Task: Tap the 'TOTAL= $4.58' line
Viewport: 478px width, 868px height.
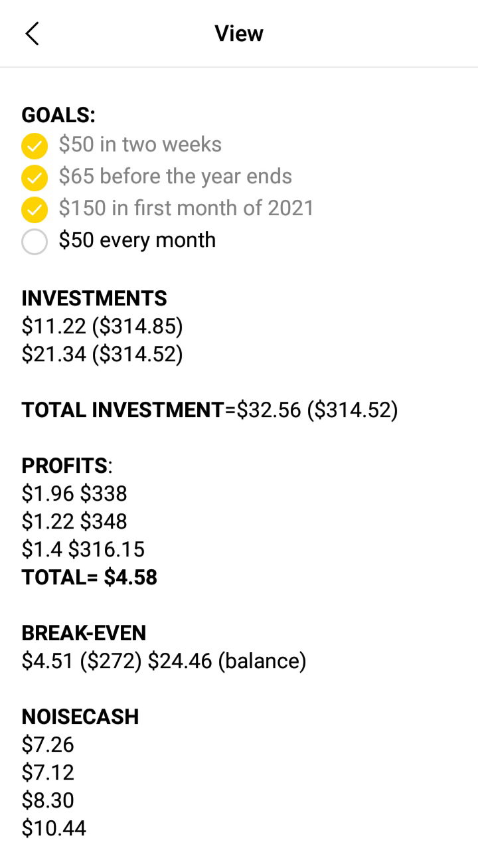Action: coord(90,577)
